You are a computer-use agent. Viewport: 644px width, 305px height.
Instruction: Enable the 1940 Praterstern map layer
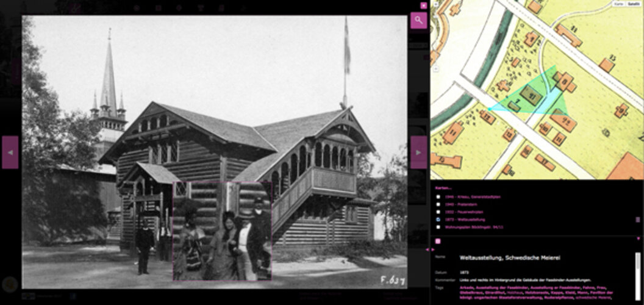point(438,204)
